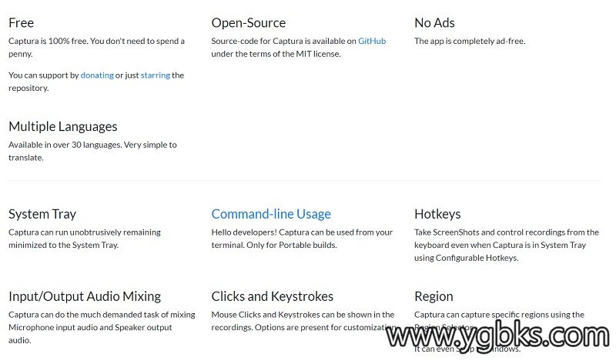Viewport: 616px width, 364px height.
Task: Click text 'using Configurable Hotkeys.'
Action: click(467, 258)
